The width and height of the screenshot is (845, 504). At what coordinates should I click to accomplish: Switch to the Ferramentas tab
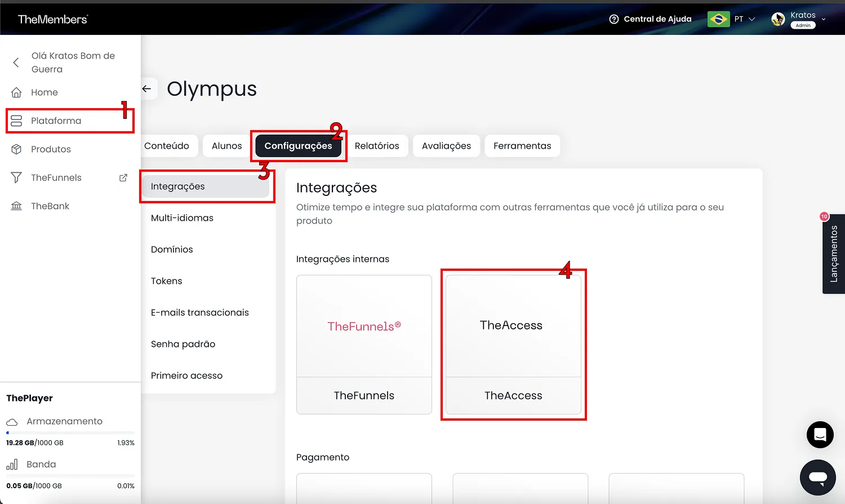coord(522,146)
